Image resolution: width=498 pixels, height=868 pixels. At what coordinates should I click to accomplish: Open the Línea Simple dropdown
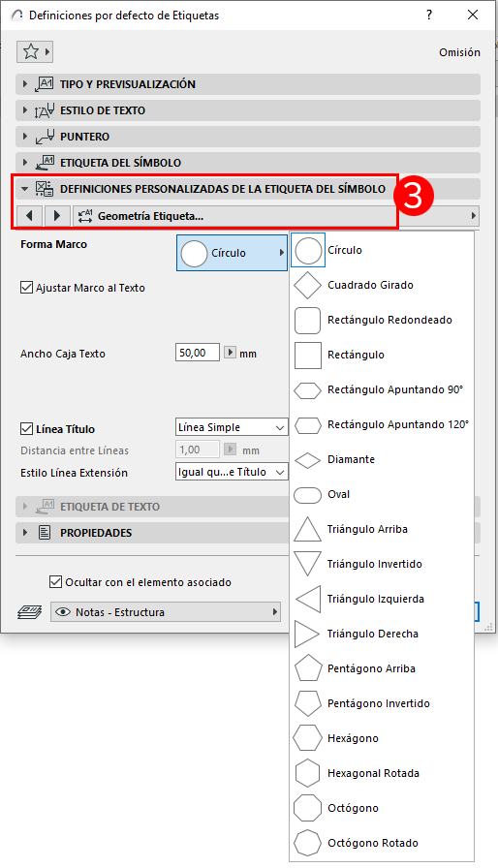[x=232, y=427]
